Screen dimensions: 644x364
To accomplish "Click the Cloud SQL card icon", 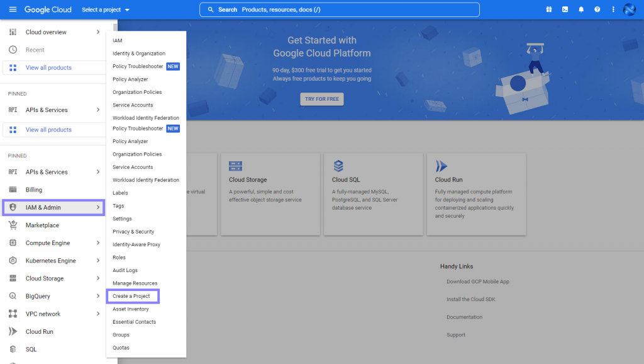I will 338,166.
